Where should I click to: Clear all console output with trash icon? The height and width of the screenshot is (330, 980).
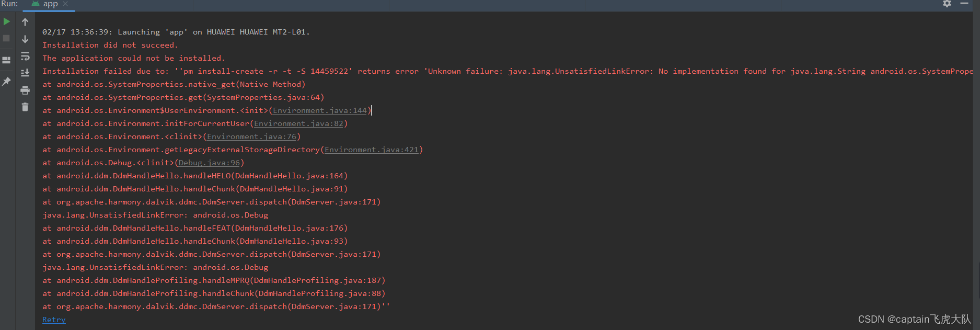(x=25, y=107)
